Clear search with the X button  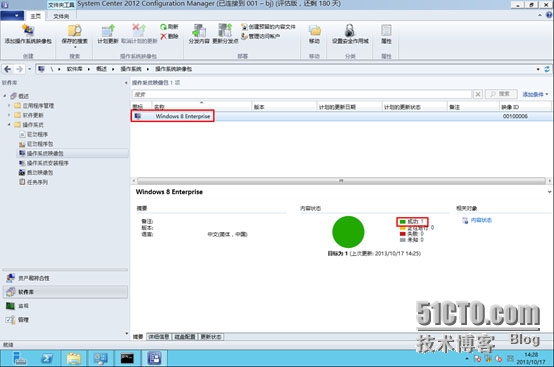[x=477, y=94]
